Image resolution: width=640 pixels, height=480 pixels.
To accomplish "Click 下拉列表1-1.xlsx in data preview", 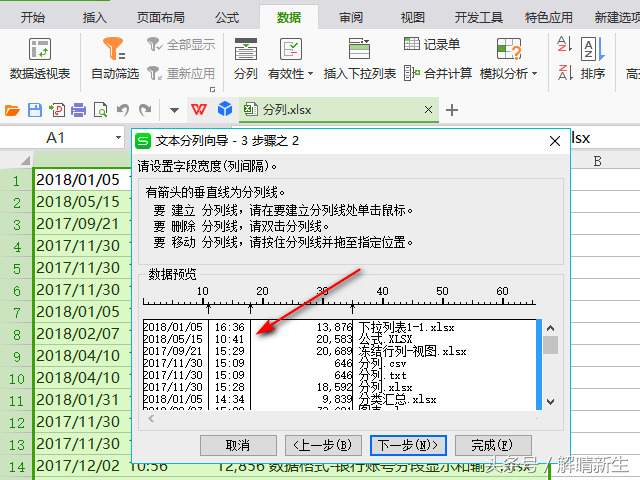I will click(x=407, y=327).
